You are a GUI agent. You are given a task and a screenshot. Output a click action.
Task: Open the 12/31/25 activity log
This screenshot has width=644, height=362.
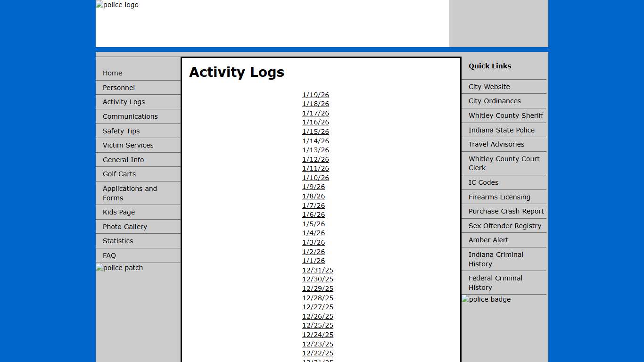click(317, 270)
